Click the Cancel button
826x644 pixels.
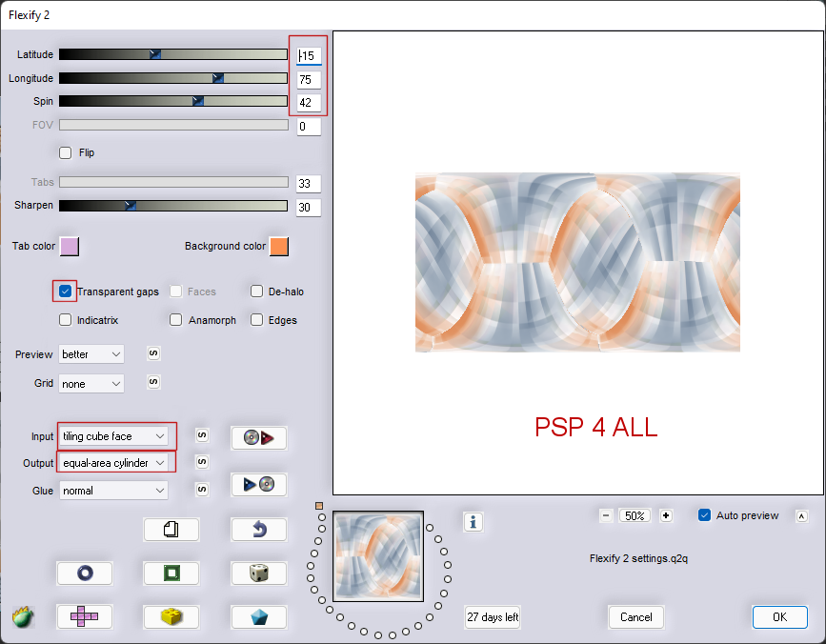635,616
